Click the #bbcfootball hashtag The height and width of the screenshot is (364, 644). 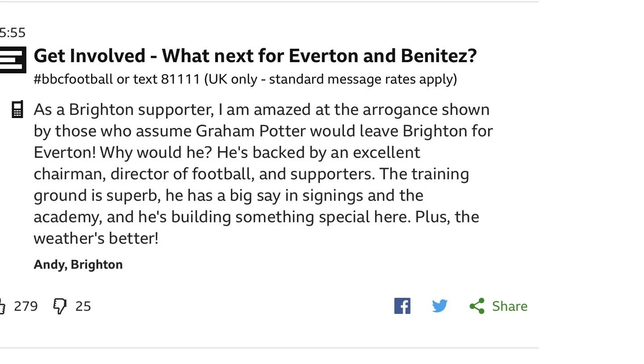(x=73, y=79)
